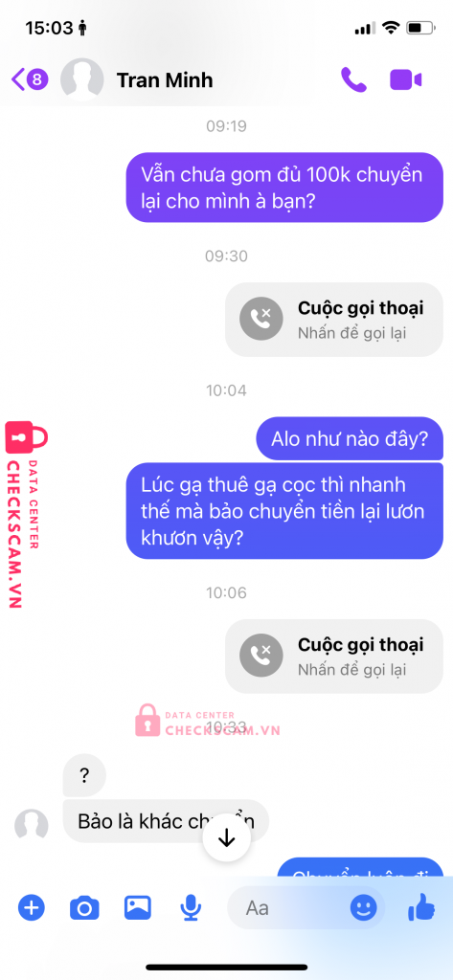453x980 pixels.
Task: Tap the "Bảo là khác chuyển" received message
Action: pyautogui.click(x=166, y=820)
